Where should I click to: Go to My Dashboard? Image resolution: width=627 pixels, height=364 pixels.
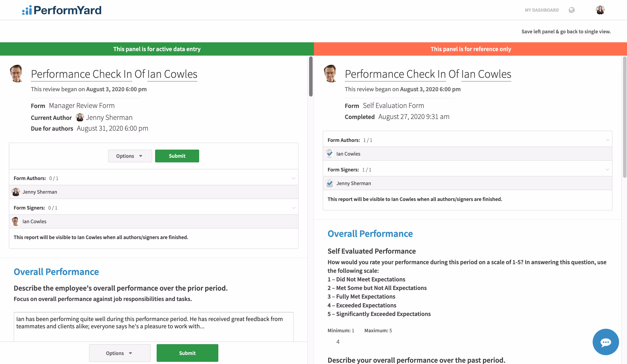[x=542, y=10]
